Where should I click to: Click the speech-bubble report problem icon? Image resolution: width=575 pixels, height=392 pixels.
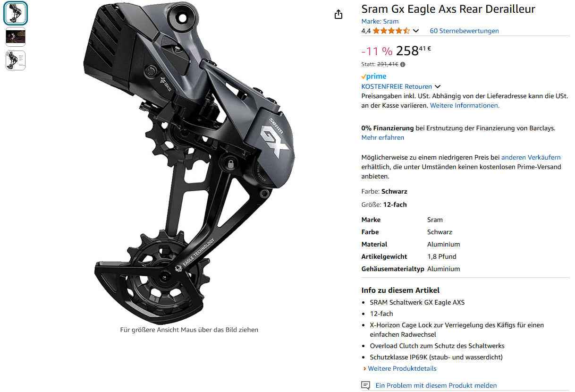point(366,385)
